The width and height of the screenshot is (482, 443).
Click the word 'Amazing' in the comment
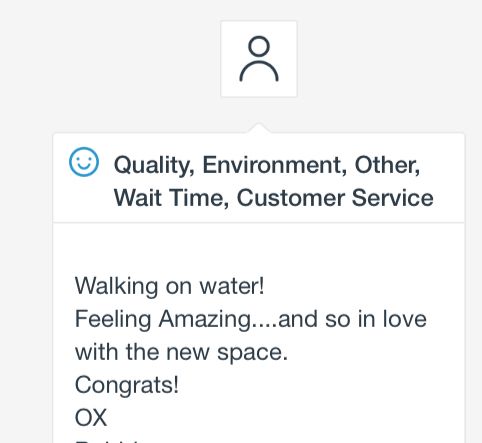coord(205,319)
